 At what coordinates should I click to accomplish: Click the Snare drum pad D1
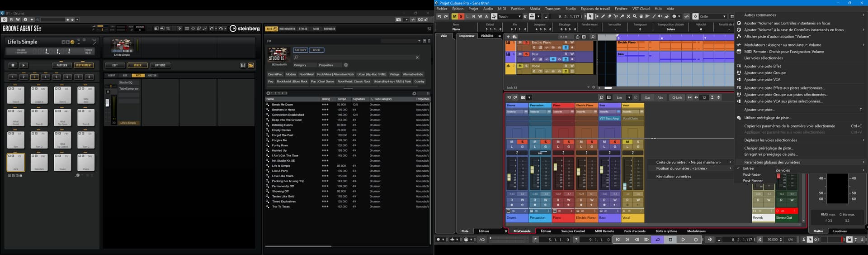[x=62, y=162]
